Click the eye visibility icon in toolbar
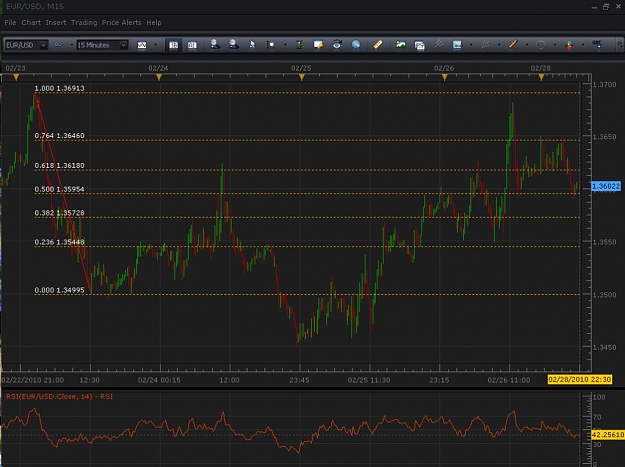The height and width of the screenshot is (467, 625). pos(337,44)
